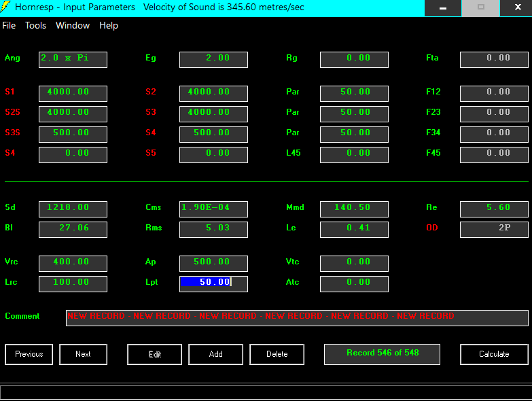
Task: Select the S2 input field
Action: tap(213, 94)
